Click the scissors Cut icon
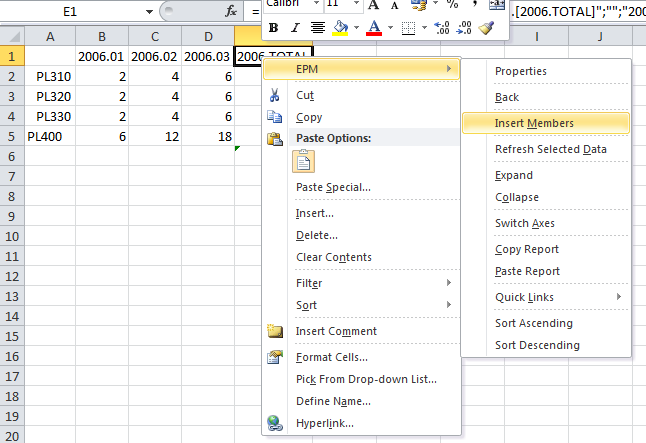646x443 pixels. click(x=274, y=95)
